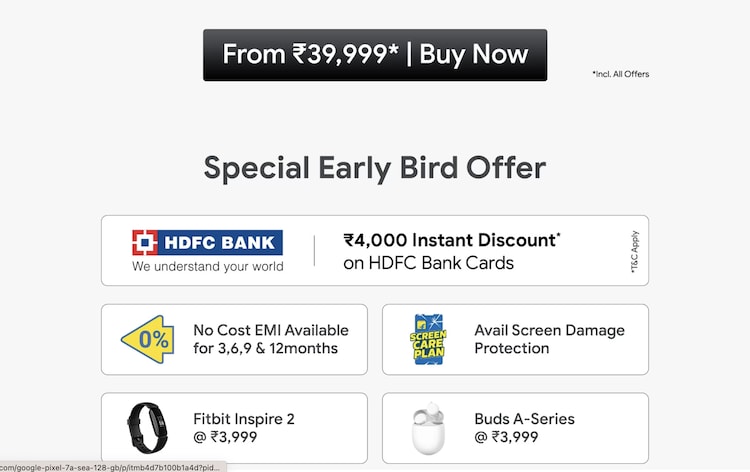The width and height of the screenshot is (750, 472).
Task: Click Fitbit Inspire 2 @ ₹3,999 label
Action: (244, 428)
